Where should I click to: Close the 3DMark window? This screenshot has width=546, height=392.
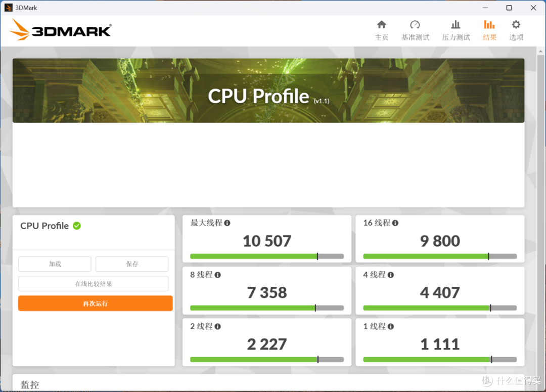click(x=533, y=8)
